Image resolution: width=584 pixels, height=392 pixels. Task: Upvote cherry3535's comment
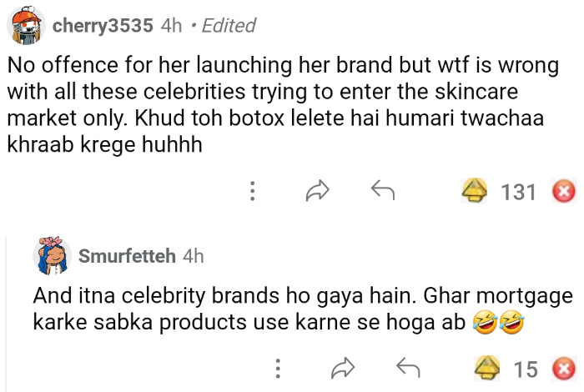point(476,193)
